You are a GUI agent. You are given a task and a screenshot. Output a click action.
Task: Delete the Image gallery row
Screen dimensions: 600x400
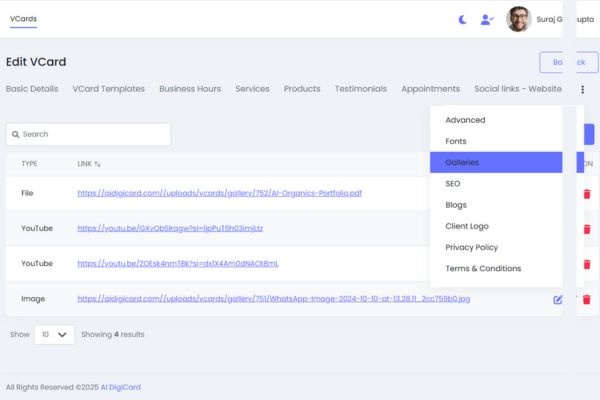click(587, 299)
